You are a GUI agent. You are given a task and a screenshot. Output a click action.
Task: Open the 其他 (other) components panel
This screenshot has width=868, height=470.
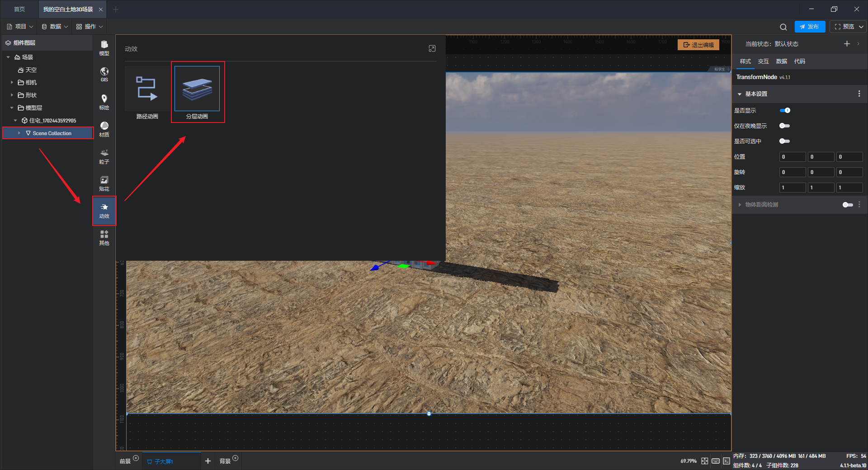click(x=104, y=237)
